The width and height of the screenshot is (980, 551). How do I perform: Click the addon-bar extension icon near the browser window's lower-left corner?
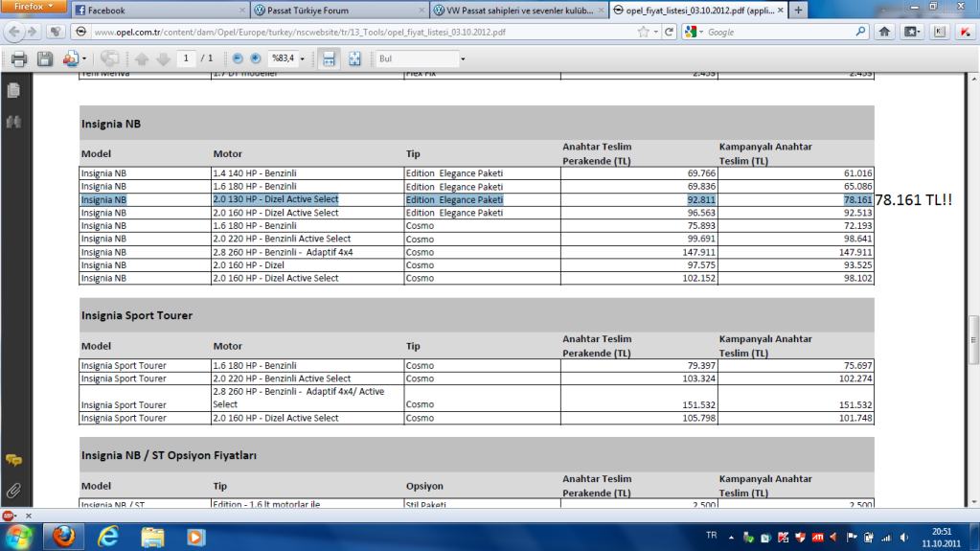[9, 516]
